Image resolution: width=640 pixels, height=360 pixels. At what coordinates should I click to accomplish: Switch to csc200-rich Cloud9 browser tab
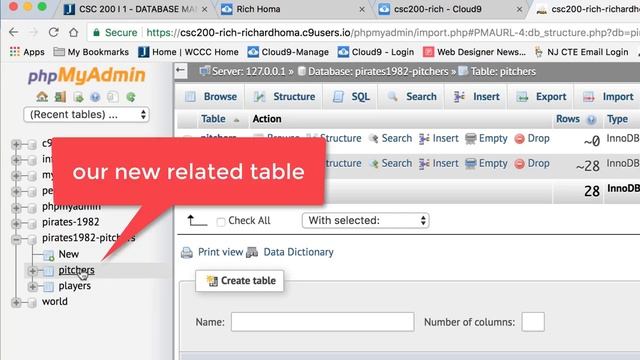(449, 9)
